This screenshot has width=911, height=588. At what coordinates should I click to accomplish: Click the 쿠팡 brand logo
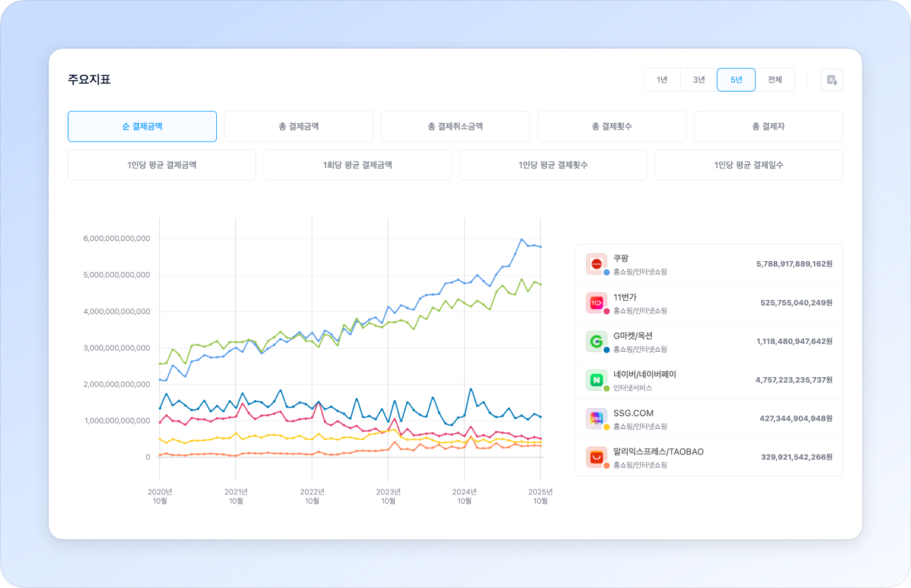(x=596, y=264)
